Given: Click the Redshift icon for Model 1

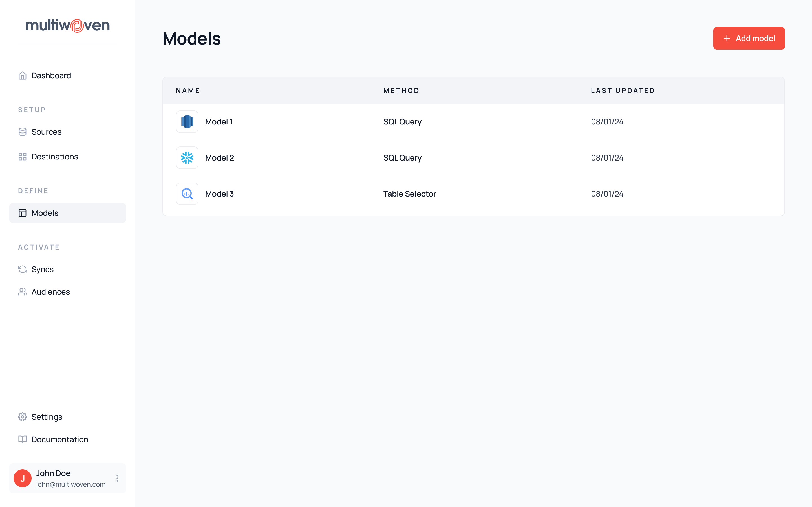Looking at the screenshot, I should click(187, 122).
